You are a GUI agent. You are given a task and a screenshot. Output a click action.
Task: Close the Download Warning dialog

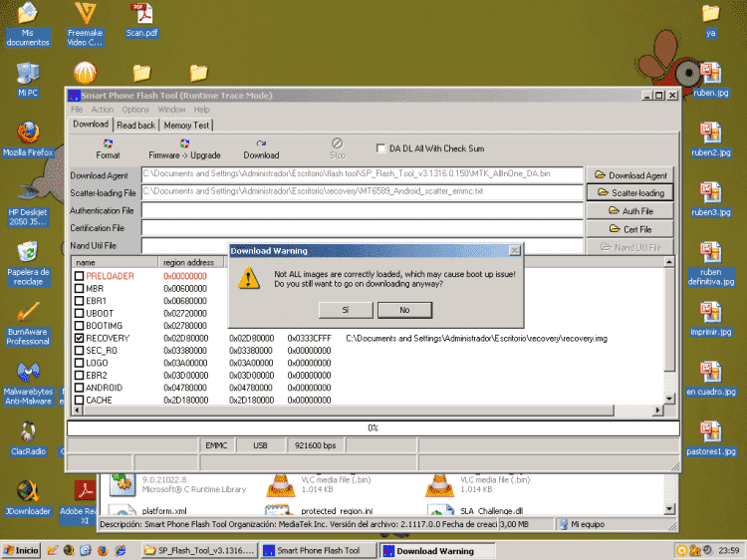point(515,251)
